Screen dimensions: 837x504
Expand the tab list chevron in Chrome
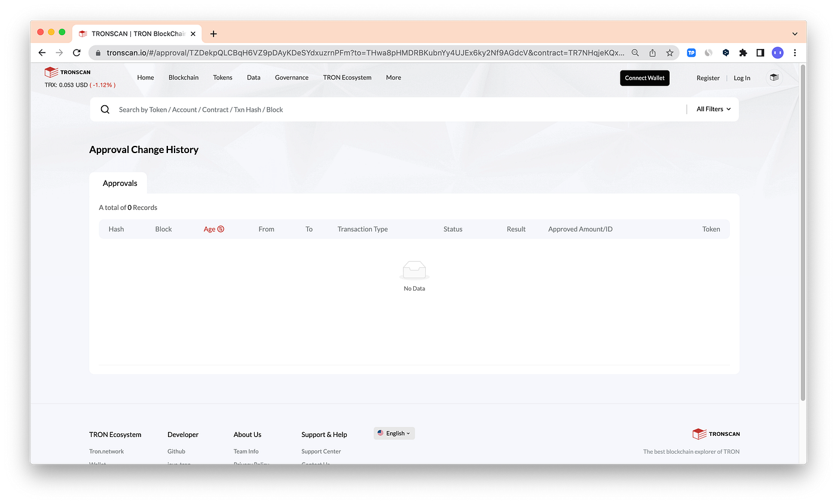(x=795, y=34)
